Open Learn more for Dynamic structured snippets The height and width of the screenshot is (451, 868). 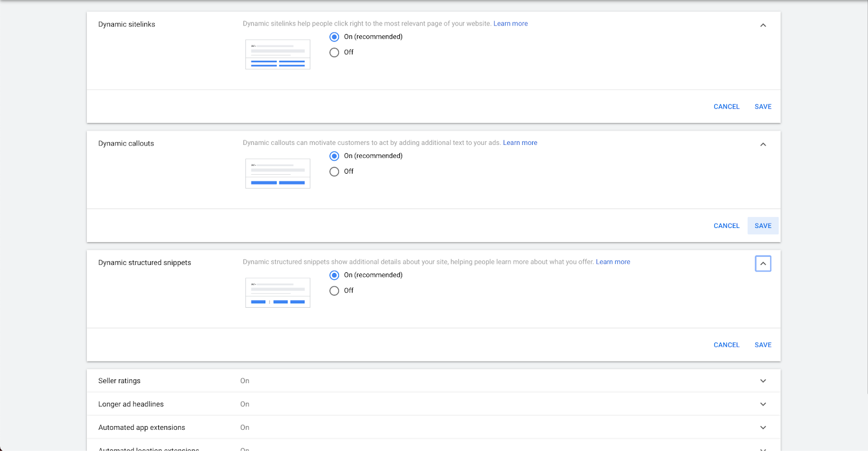coord(613,262)
